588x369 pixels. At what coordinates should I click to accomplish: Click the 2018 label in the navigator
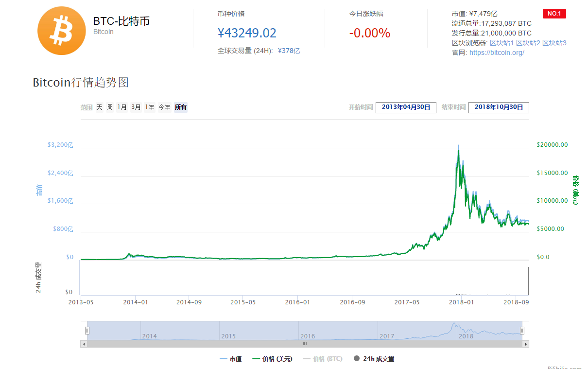click(x=466, y=336)
